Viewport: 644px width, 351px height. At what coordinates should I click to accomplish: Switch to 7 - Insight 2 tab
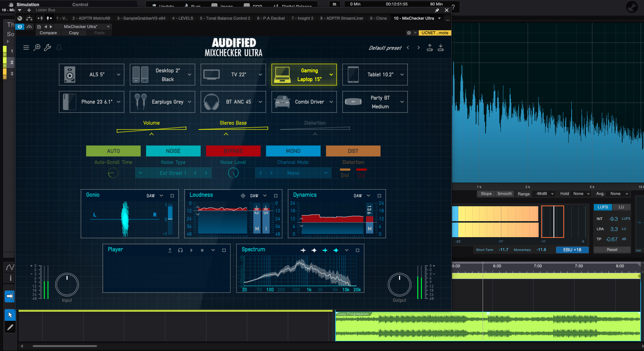302,18
